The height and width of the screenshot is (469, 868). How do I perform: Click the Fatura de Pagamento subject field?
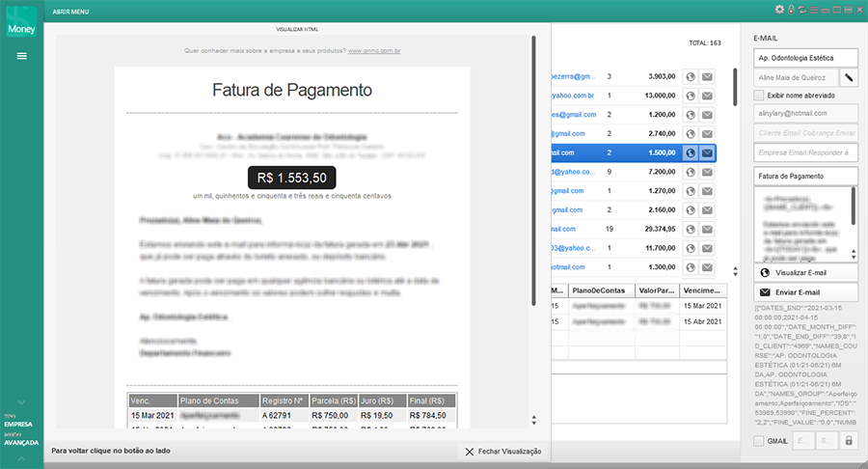[805, 176]
